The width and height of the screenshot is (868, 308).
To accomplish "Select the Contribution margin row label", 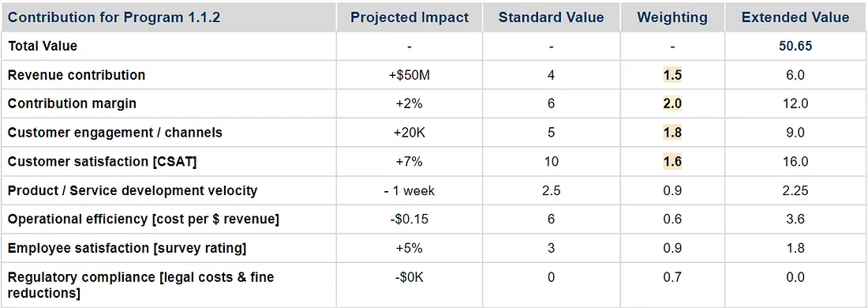I will coord(72,103).
